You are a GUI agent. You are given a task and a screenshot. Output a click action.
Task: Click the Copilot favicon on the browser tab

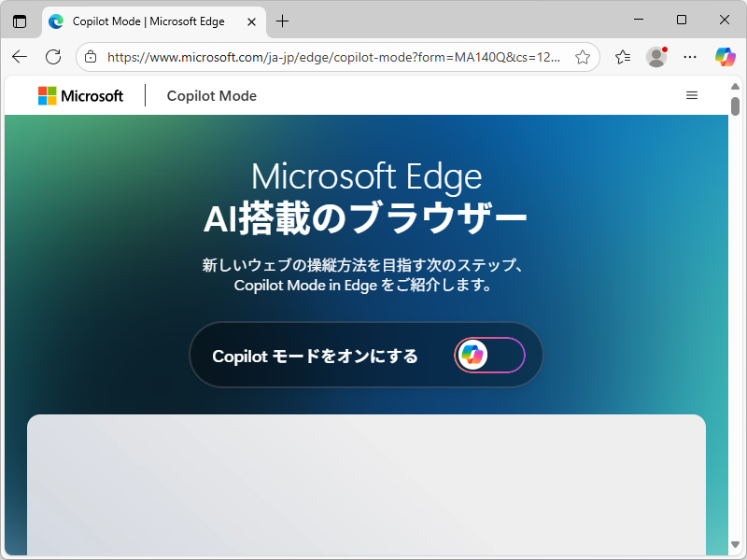(x=58, y=21)
